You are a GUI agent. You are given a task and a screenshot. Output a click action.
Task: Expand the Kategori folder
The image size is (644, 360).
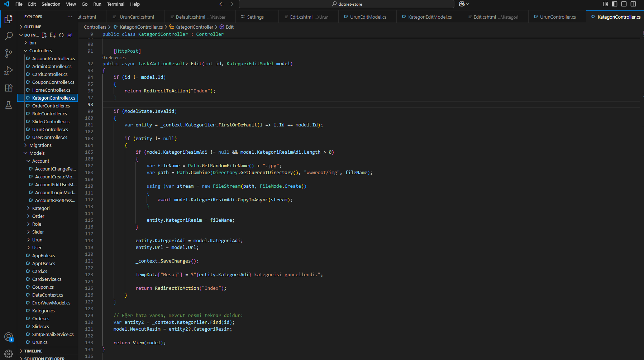[x=47, y=208]
